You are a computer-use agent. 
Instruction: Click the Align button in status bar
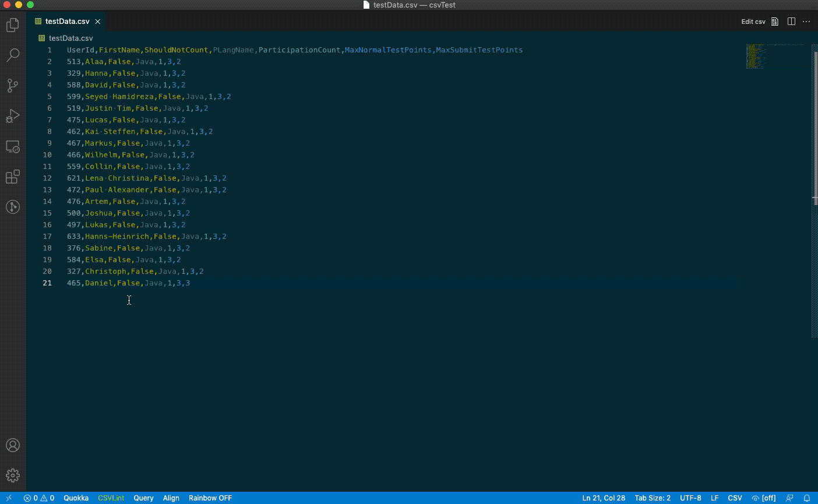[x=171, y=498]
